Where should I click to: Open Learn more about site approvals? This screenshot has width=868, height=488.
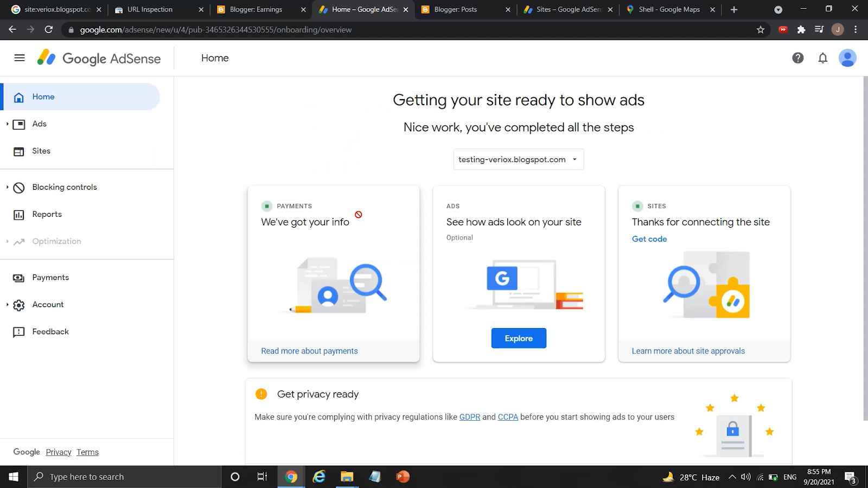pyautogui.click(x=688, y=351)
